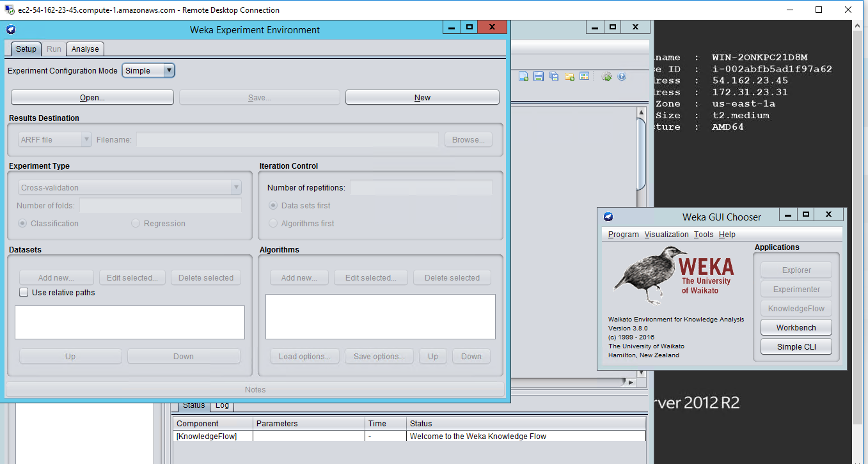Enable Use relative paths checkbox
868x464 pixels.
click(x=24, y=293)
